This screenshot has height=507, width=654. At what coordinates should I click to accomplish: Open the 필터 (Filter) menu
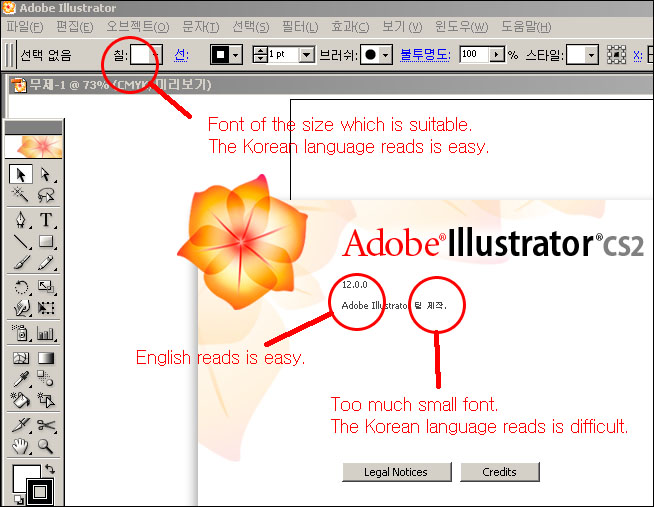300,27
